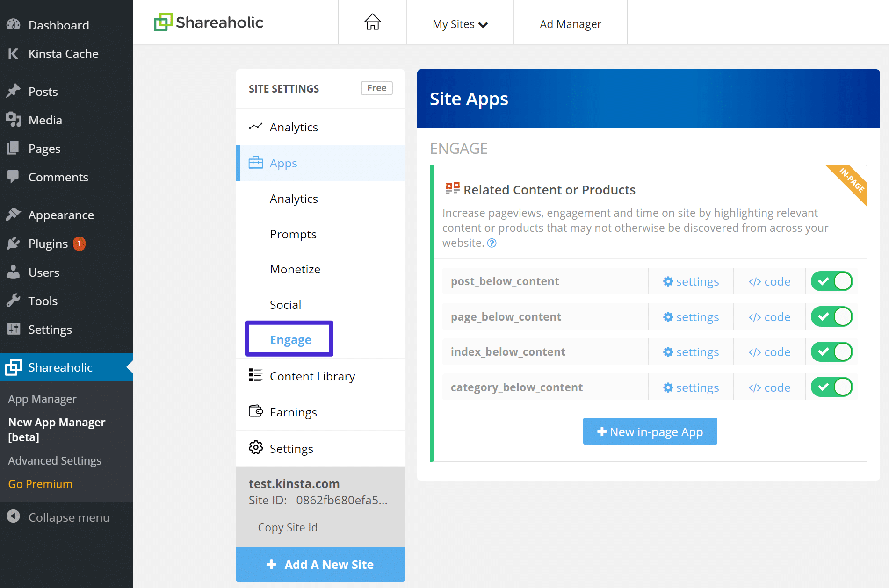Turn off page_below_content

point(831,316)
